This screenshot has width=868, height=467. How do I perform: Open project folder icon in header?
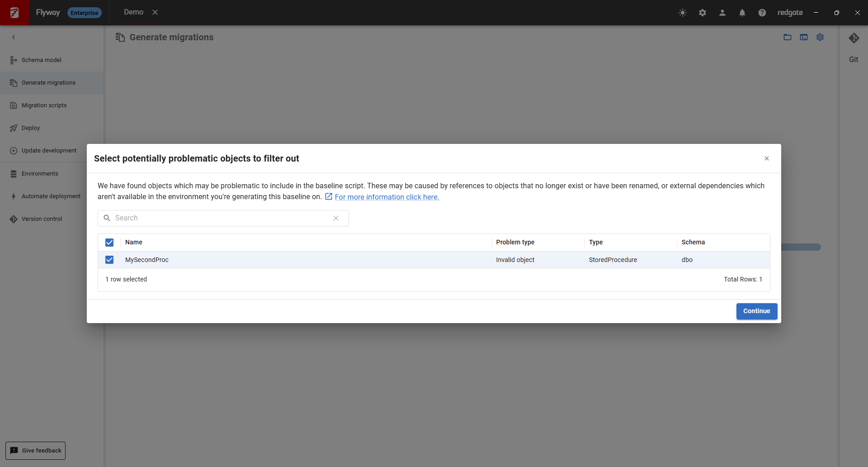pos(788,37)
